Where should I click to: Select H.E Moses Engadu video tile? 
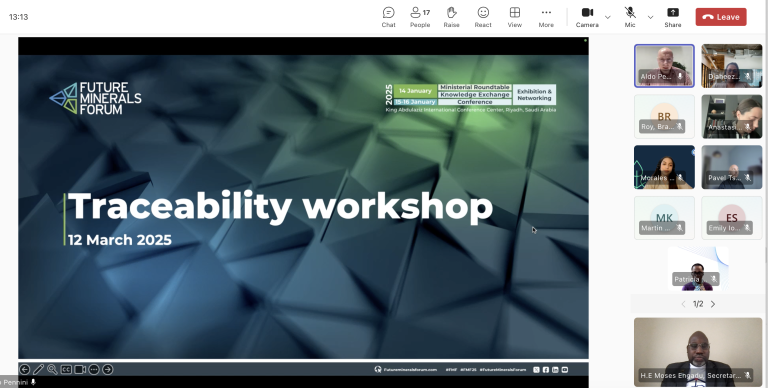coord(698,352)
